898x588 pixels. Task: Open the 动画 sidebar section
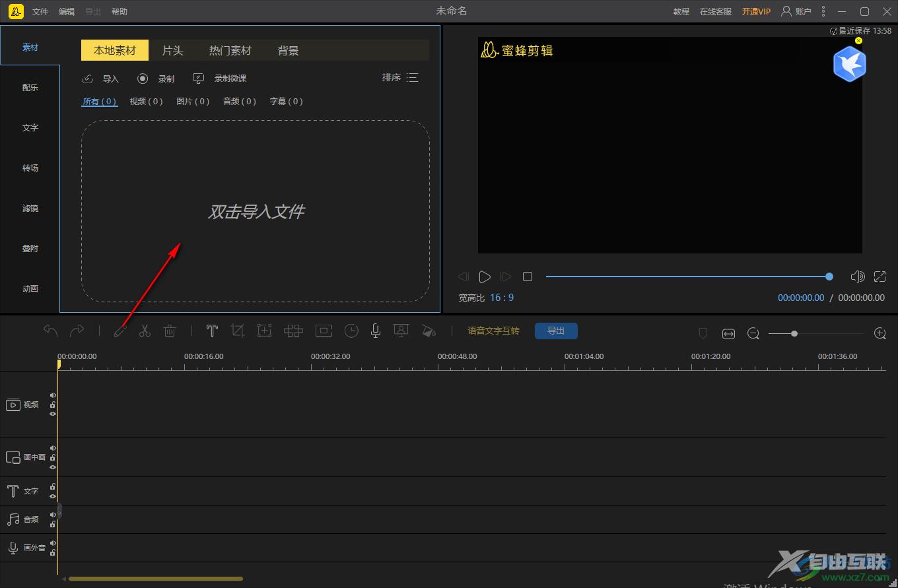pyautogui.click(x=30, y=288)
